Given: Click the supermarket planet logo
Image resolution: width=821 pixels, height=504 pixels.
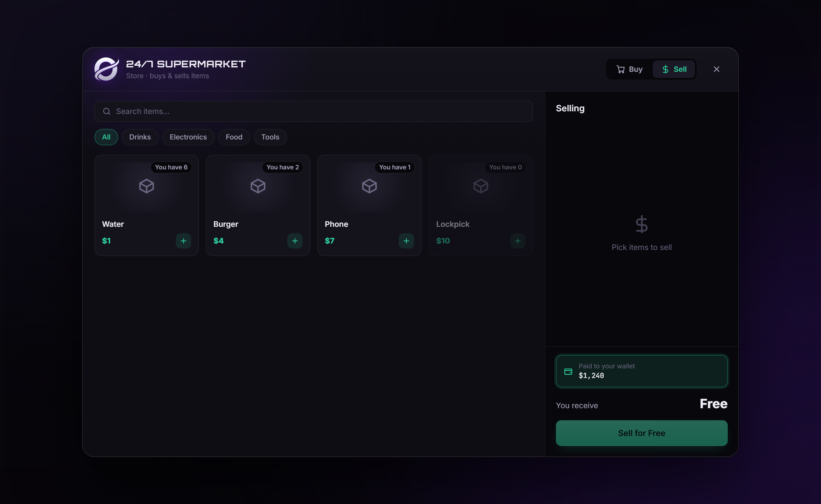Looking at the screenshot, I should 106,69.
